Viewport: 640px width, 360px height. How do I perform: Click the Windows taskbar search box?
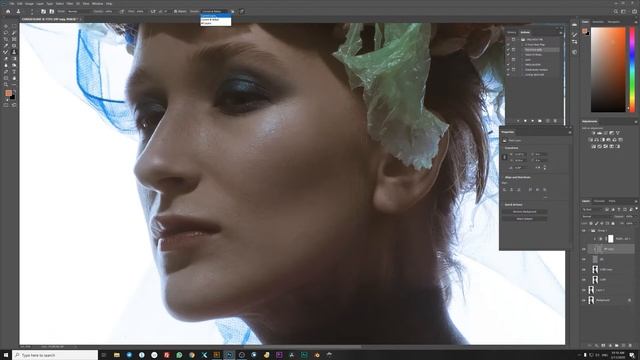tap(55, 355)
